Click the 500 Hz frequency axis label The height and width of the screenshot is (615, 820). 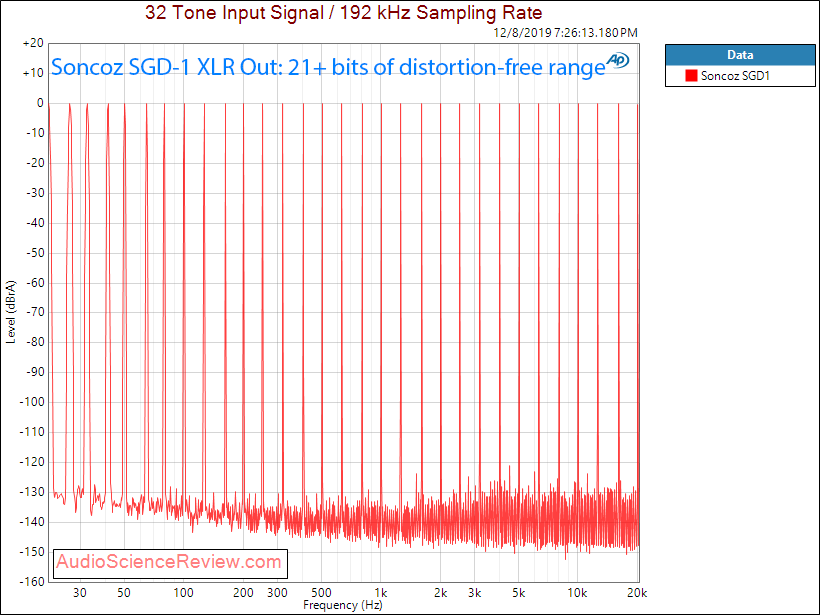[x=322, y=593]
